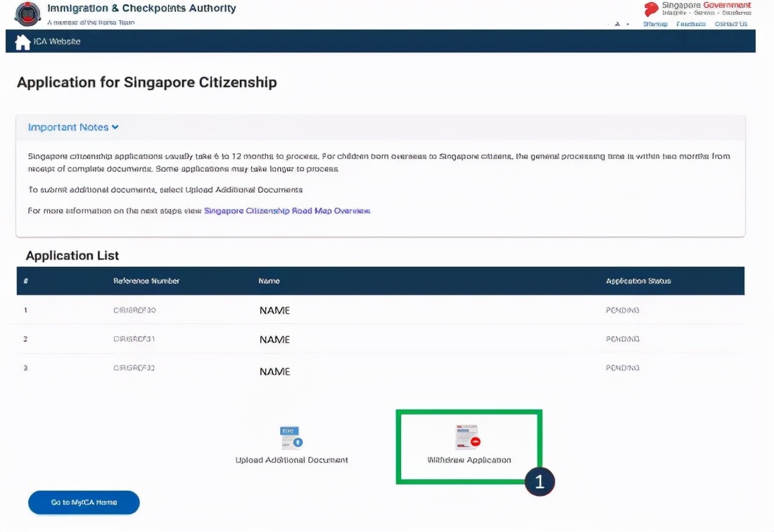
Task: Click the Application Status column header
Action: click(x=638, y=281)
